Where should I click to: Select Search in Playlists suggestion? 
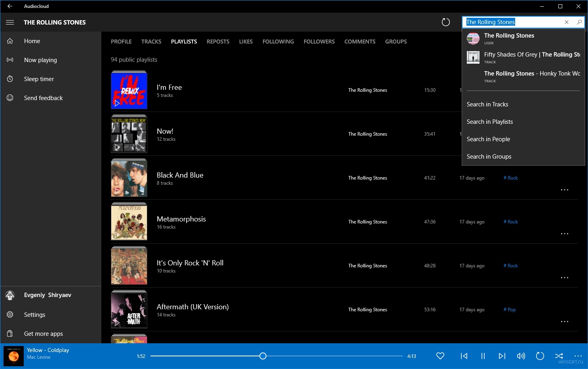(489, 122)
